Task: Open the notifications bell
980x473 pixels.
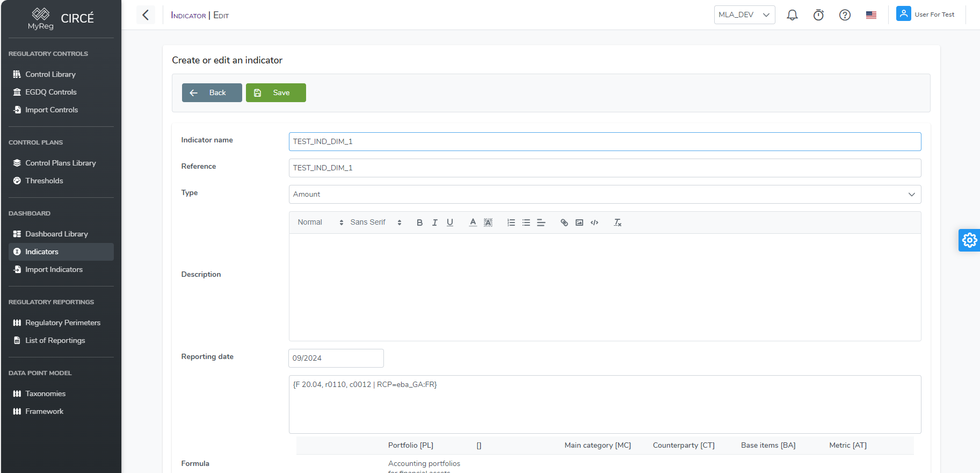Action: tap(792, 15)
